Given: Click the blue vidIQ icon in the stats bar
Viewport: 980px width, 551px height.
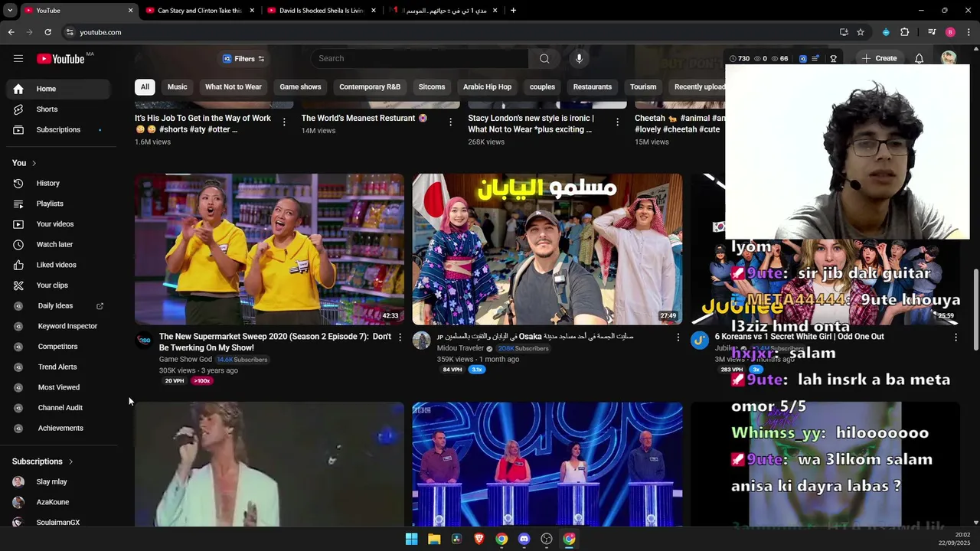Looking at the screenshot, I should [803, 59].
